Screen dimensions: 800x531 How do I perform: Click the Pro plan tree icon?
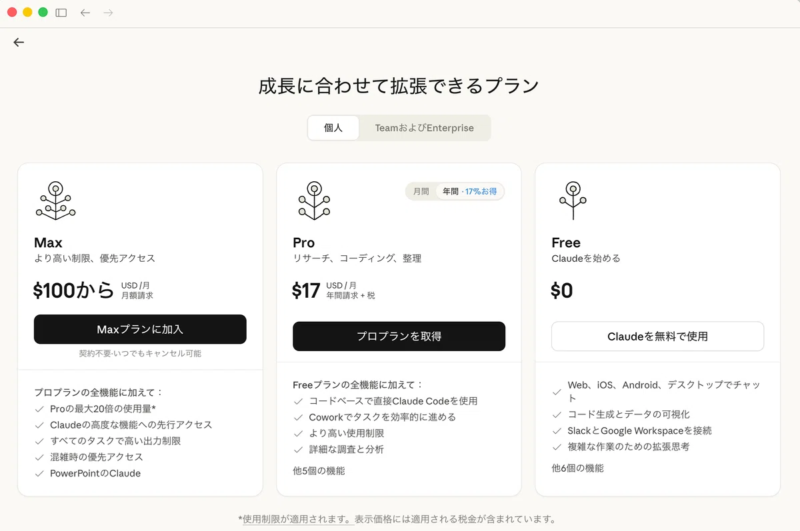click(x=314, y=200)
